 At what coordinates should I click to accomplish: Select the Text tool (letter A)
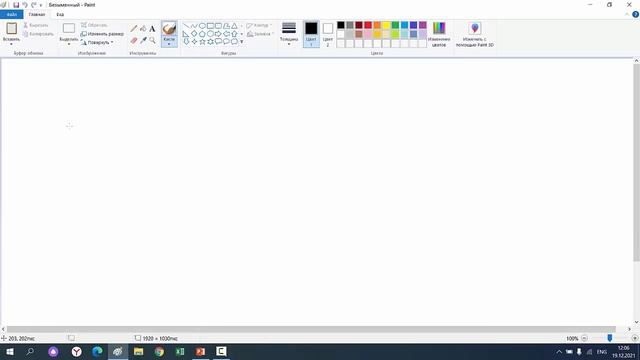pos(152,29)
